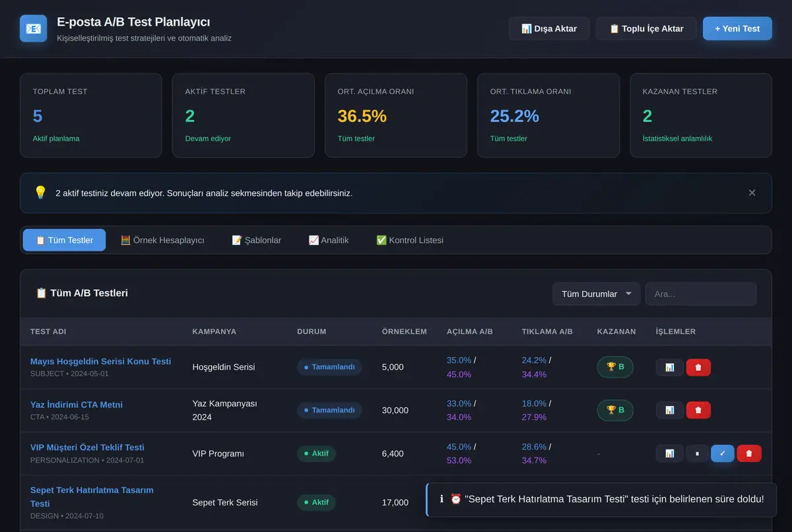Switch to the Tüm Testler tab
The height and width of the screenshot is (532, 792).
[64, 240]
